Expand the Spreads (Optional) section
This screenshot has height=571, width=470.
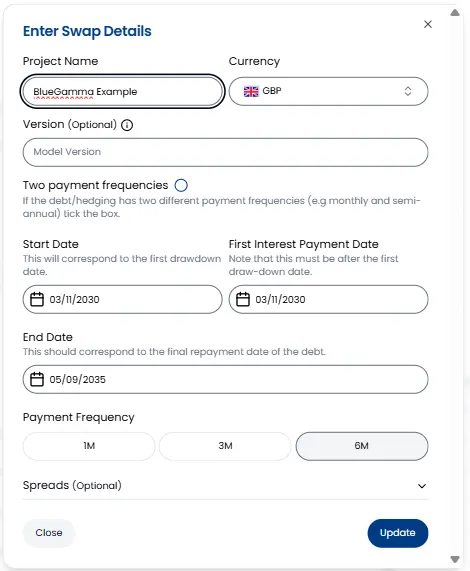225,486
